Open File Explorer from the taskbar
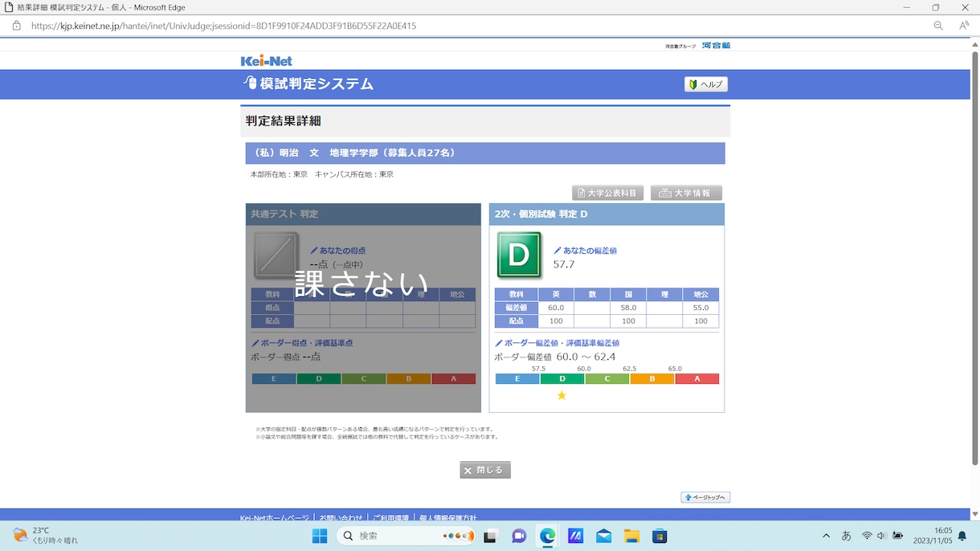980x551 pixels. coord(631,536)
